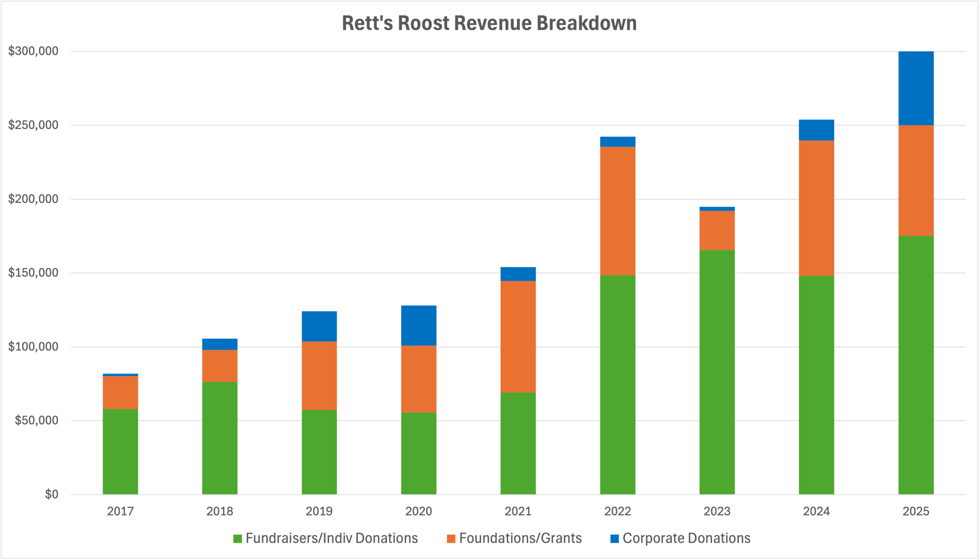Click the Rett's Roost Revenue Breakdown title
The image size is (980, 560).
pyautogui.click(x=489, y=23)
